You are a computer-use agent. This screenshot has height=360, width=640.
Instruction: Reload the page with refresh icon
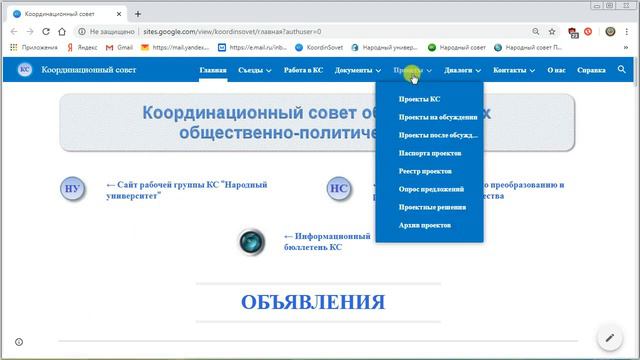coord(46,31)
